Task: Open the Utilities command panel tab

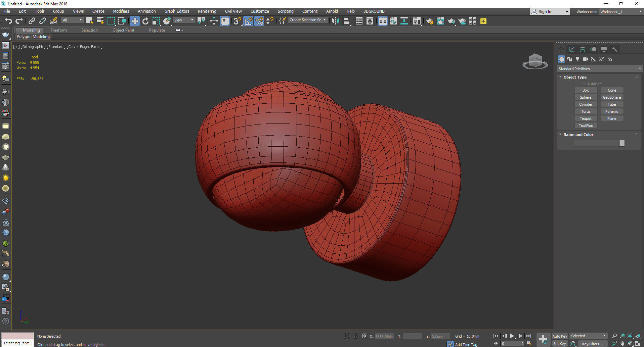Action: (x=615, y=49)
